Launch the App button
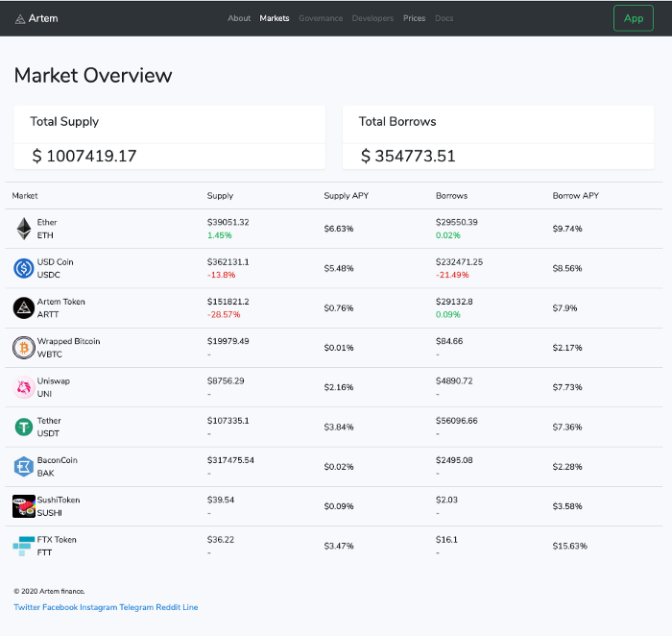Viewport: 672px width, 636px height. pos(634,18)
